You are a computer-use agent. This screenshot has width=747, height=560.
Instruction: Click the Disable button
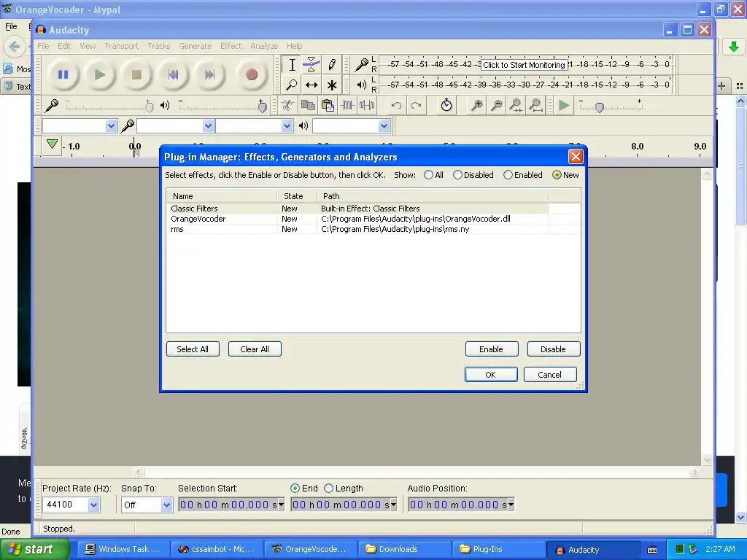553,349
